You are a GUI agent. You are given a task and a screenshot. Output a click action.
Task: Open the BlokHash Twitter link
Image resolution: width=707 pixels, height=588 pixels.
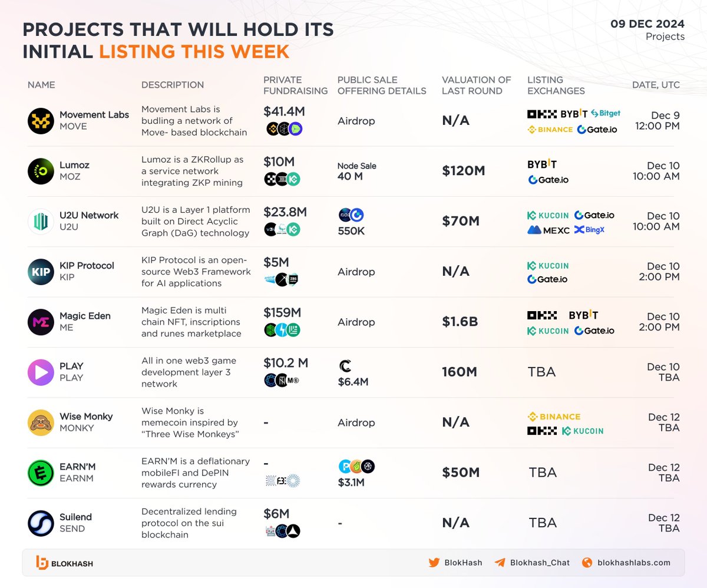[455, 563]
